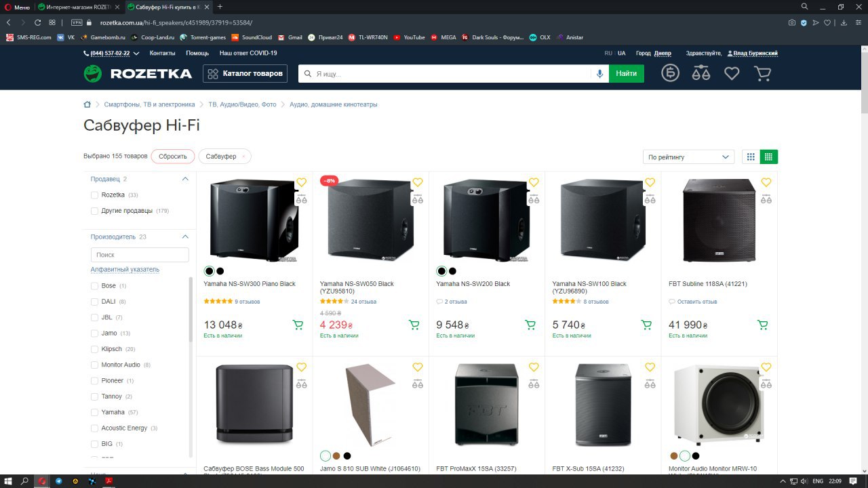
Task: Select second black swatch for Yamaha NS-SW200
Action: pos(452,271)
